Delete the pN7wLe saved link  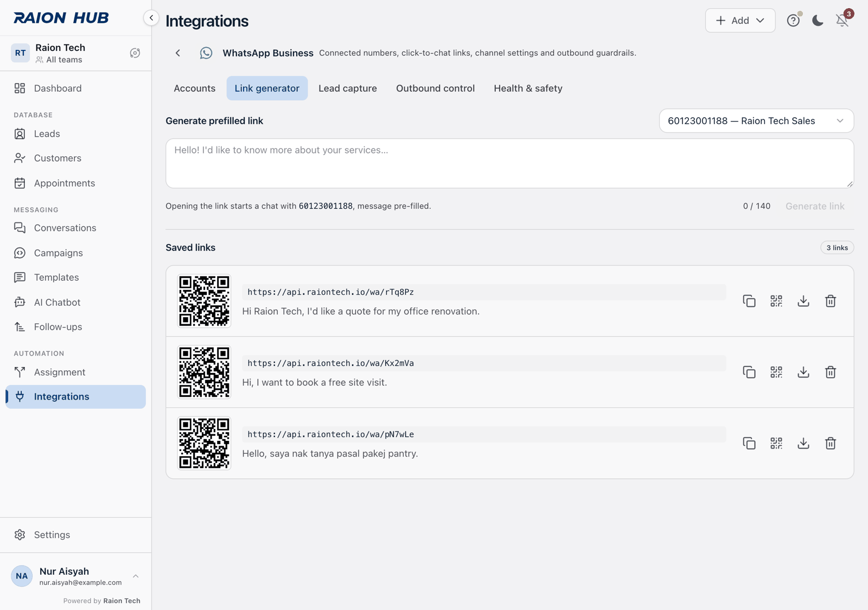point(831,443)
